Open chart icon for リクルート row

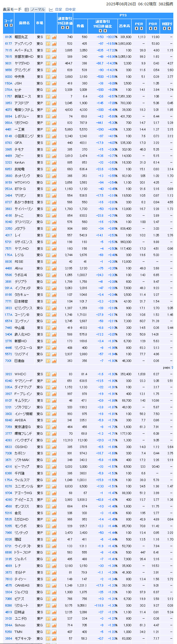[x=54, y=605]
